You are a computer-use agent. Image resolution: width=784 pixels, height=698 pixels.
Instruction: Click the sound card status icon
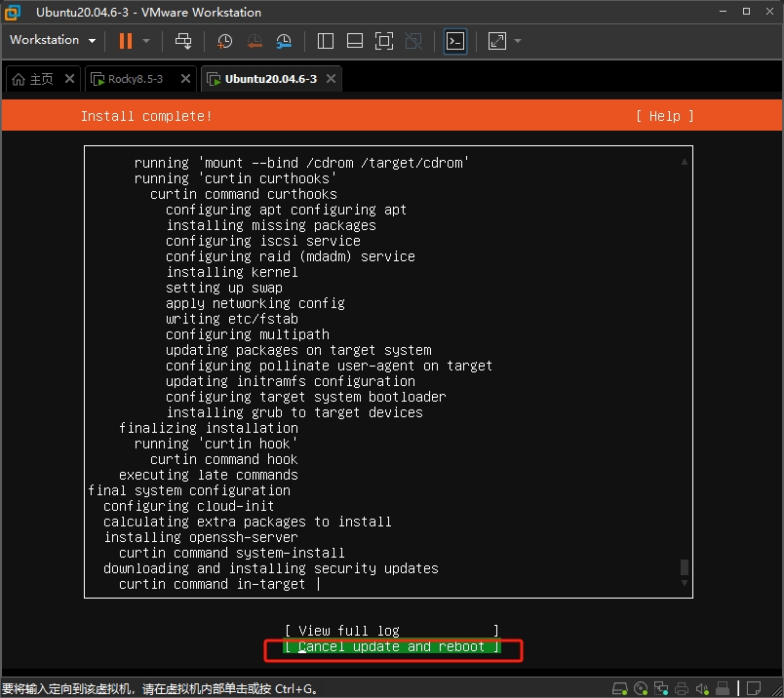[702, 688]
